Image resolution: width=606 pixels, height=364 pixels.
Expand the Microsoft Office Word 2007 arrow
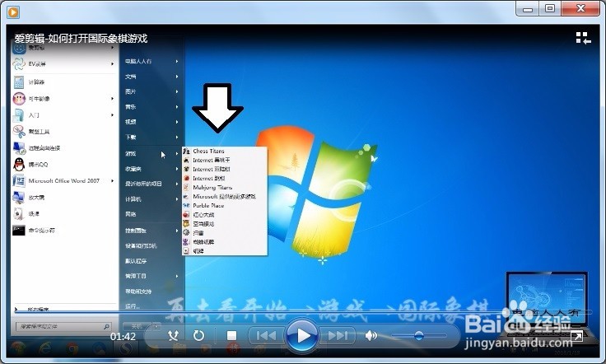tap(113, 181)
